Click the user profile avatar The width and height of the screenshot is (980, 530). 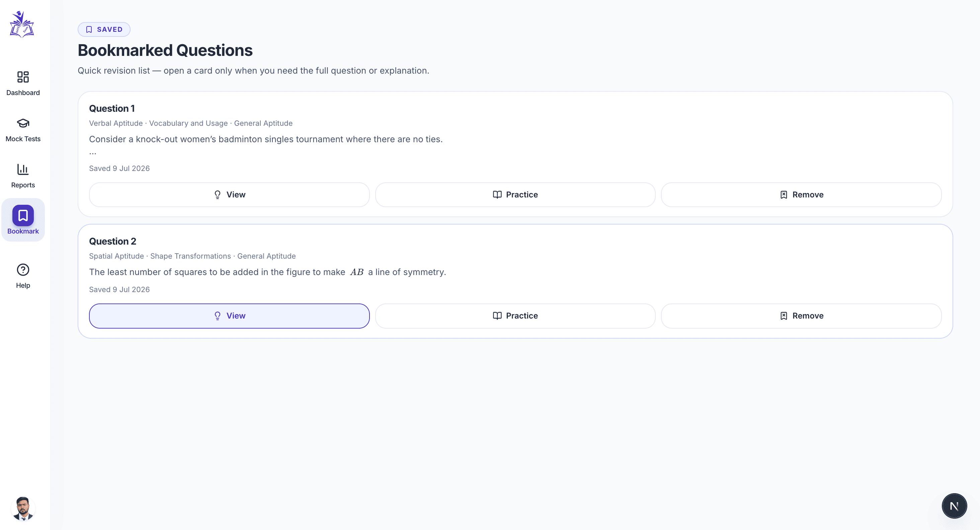pyautogui.click(x=23, y=509)
